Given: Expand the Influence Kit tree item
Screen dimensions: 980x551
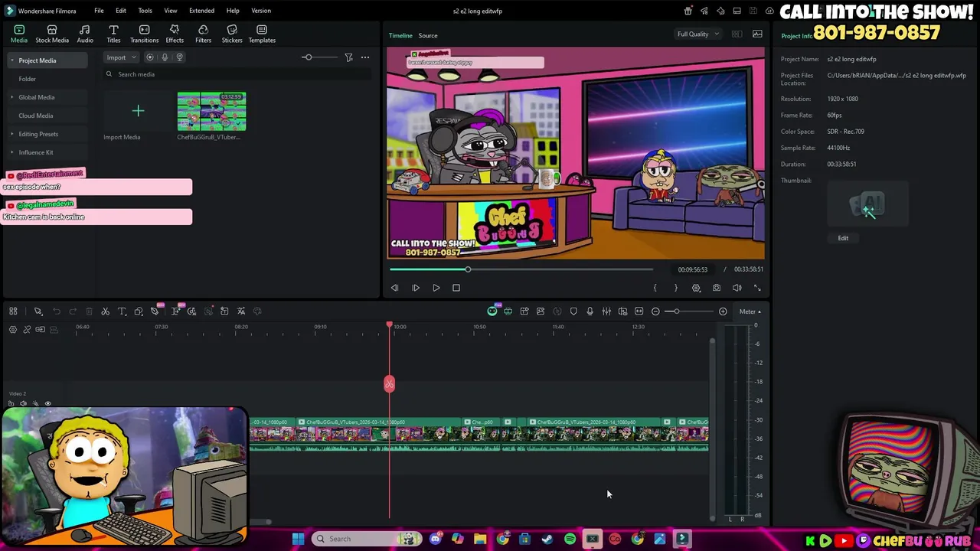Looking at the screenshot, I should point(11,152).
